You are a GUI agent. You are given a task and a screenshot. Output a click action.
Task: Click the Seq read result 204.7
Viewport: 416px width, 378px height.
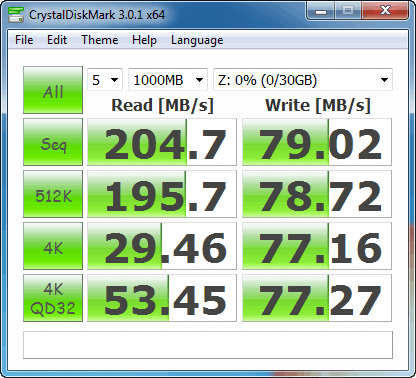click(162, 142)
